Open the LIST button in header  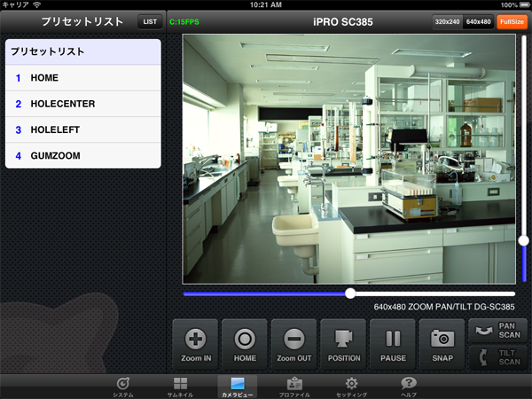pos(149,21)
